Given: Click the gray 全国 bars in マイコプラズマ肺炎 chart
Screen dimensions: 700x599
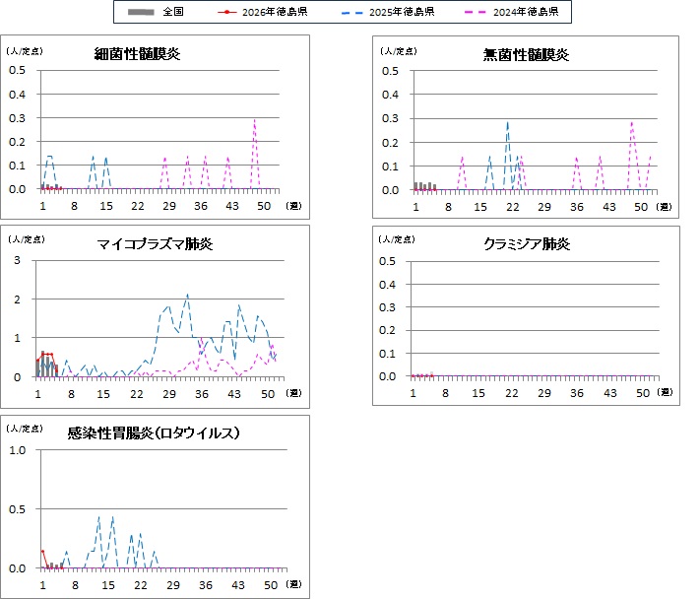Looking at the screenshot, I should 47,367.
